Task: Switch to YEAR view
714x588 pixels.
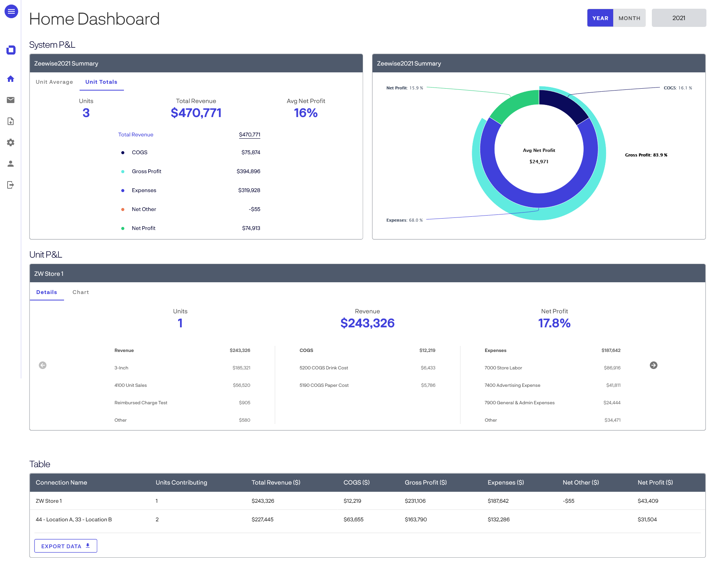Action: (600, 18)
